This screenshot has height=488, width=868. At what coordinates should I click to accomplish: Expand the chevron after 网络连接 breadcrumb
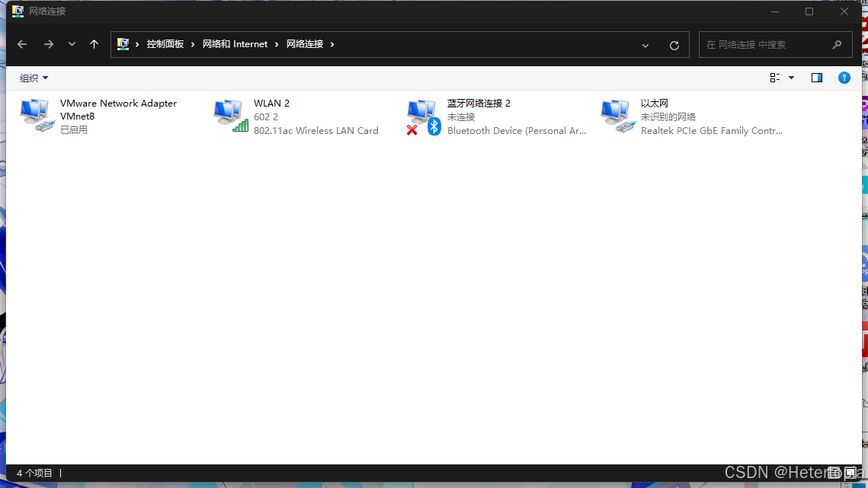[x=332, y=44]
